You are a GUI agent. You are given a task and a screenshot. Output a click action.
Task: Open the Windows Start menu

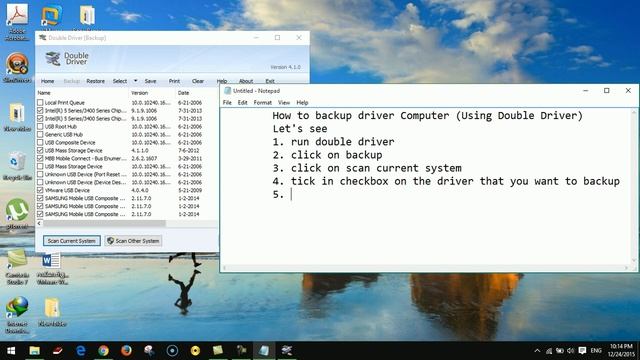click(11, 351)
